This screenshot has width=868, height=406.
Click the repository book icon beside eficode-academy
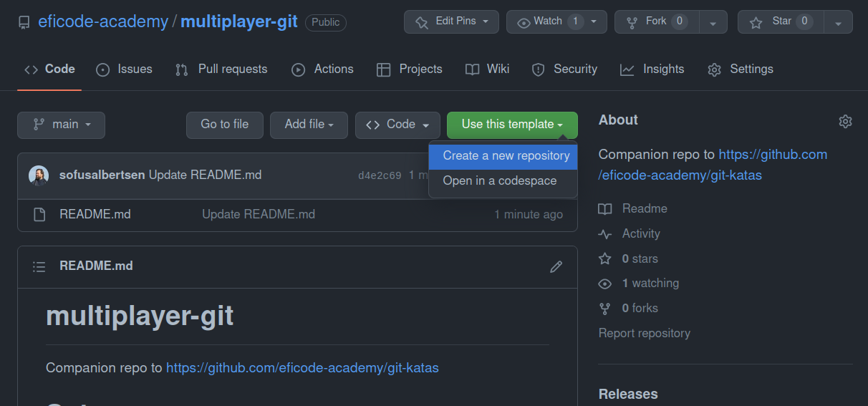24,22
